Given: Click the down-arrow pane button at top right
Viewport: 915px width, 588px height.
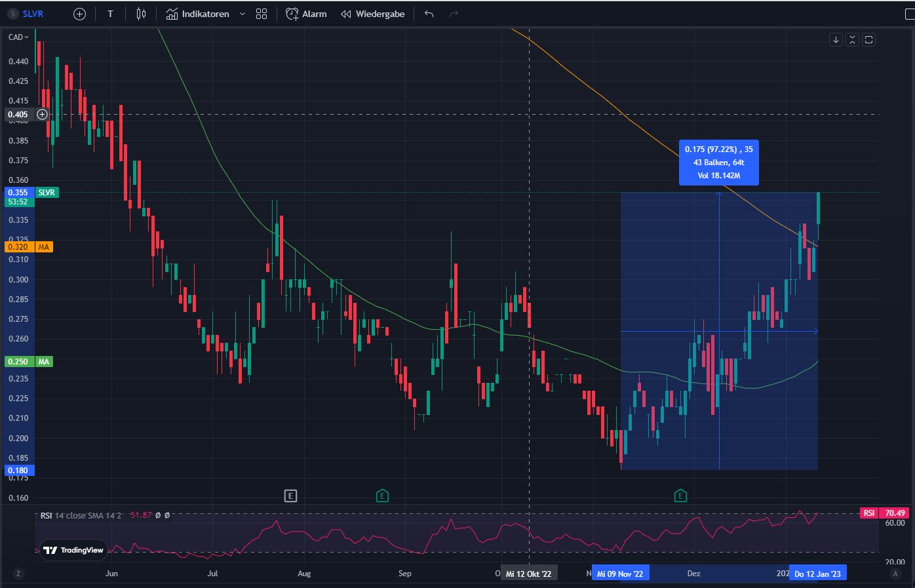Looking at the screenshot, I should [x=836, y=40].
